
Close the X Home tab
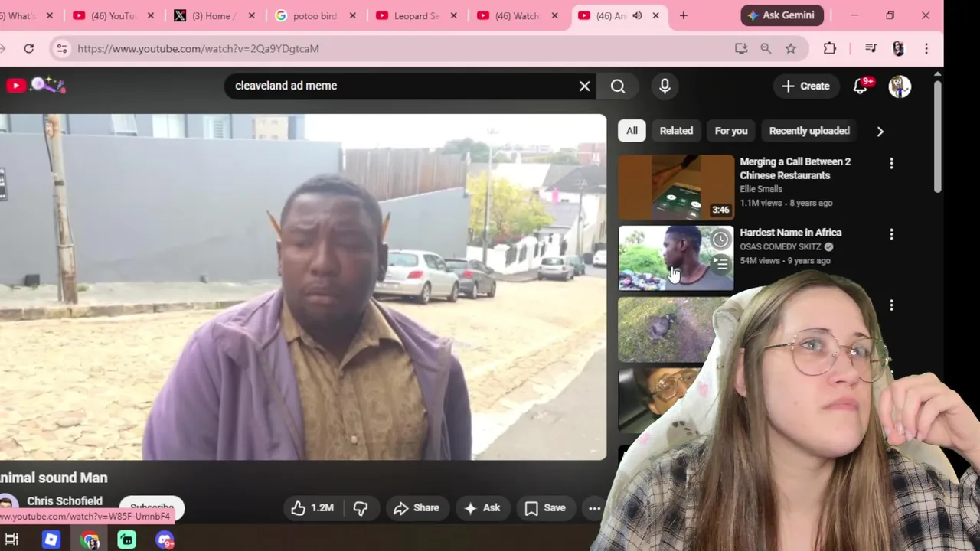pos(251,15)
